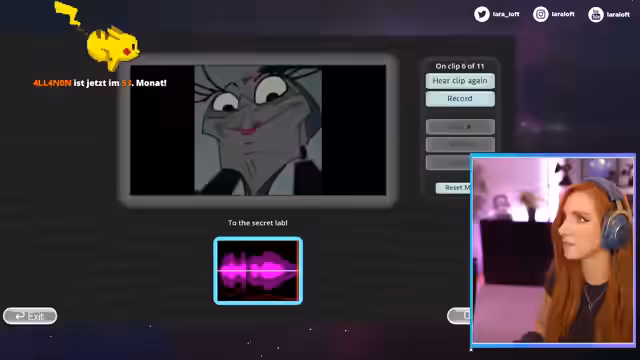The height and width of the screenshot is (360, 640).
Task: Click Hear clip again button
Action: (460, 81)
